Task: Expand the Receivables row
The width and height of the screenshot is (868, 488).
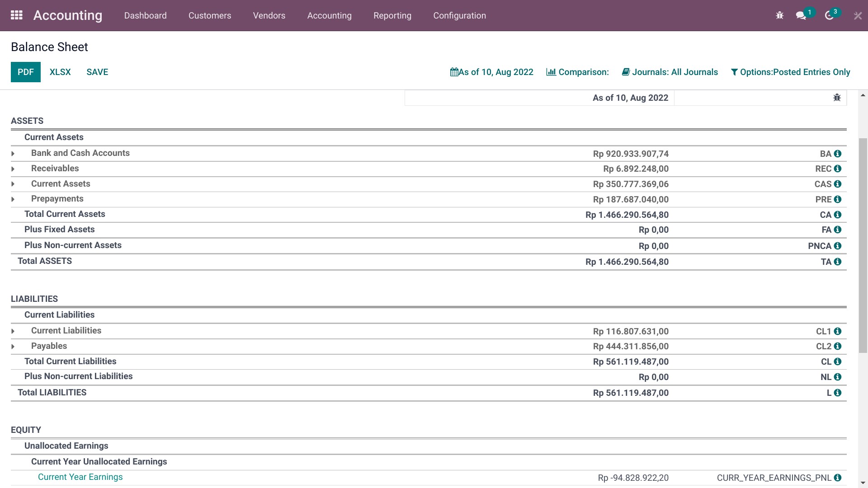Action: pyautogui.click(x=13, y=169)
